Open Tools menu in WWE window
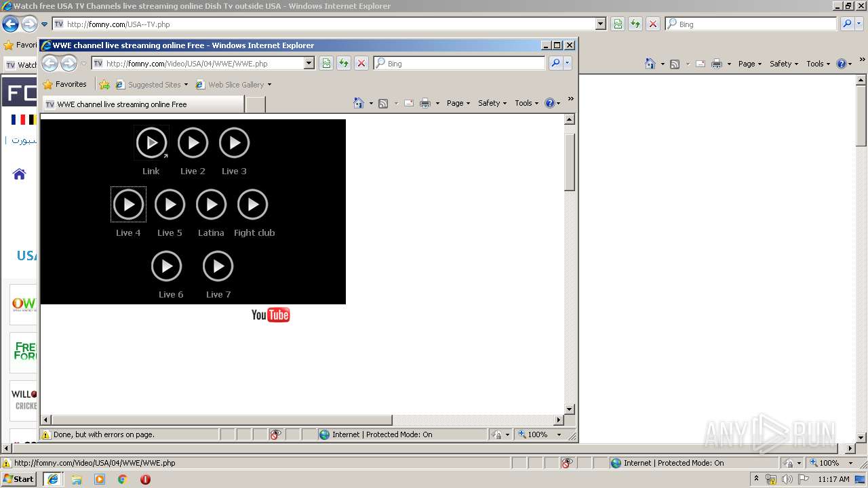868x488 pixels. point(526,103)
